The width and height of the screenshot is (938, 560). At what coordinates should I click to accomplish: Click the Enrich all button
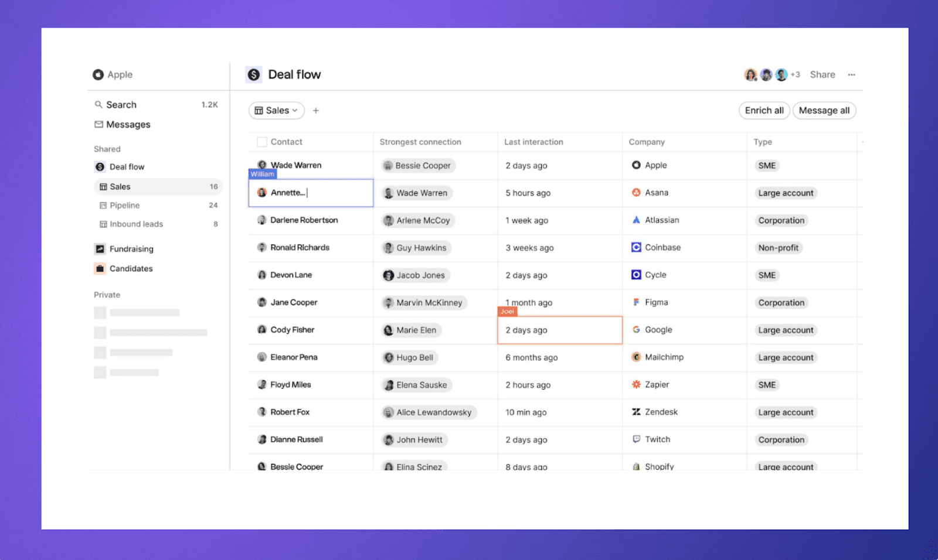click(x=763, y=110)
